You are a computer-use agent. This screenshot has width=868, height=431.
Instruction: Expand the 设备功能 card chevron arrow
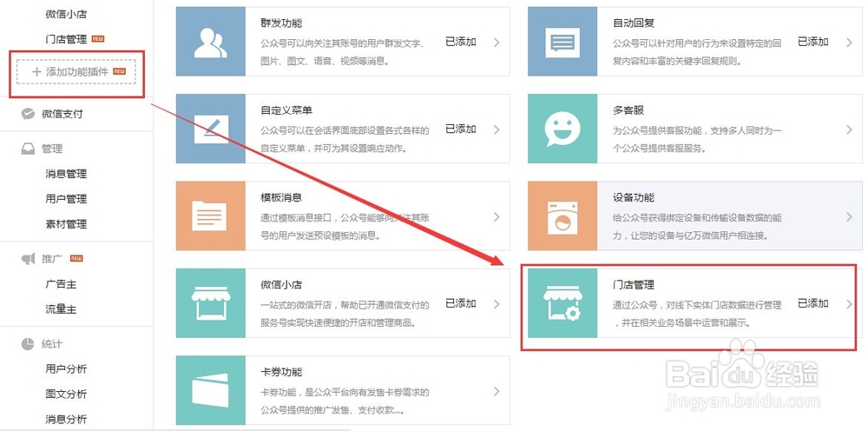pos(849,216)
